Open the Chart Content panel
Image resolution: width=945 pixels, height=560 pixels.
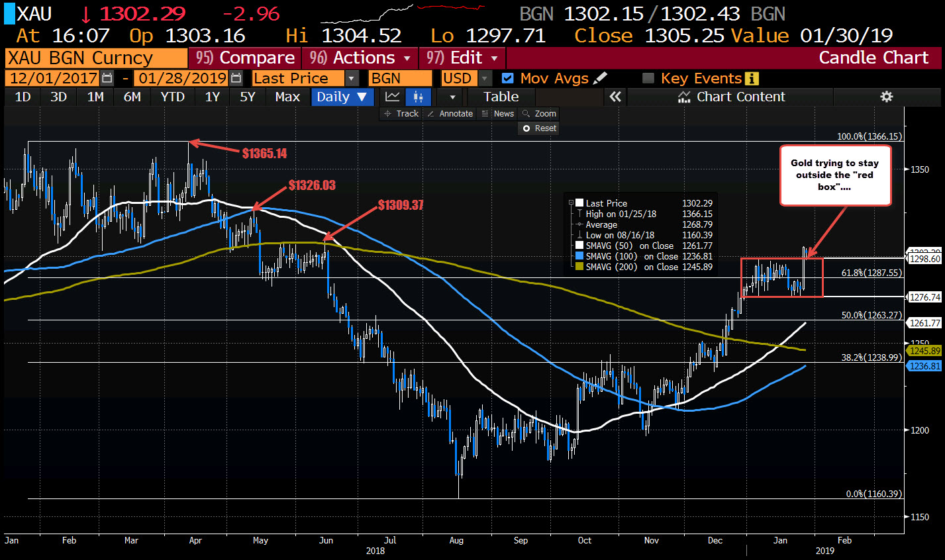732,97
